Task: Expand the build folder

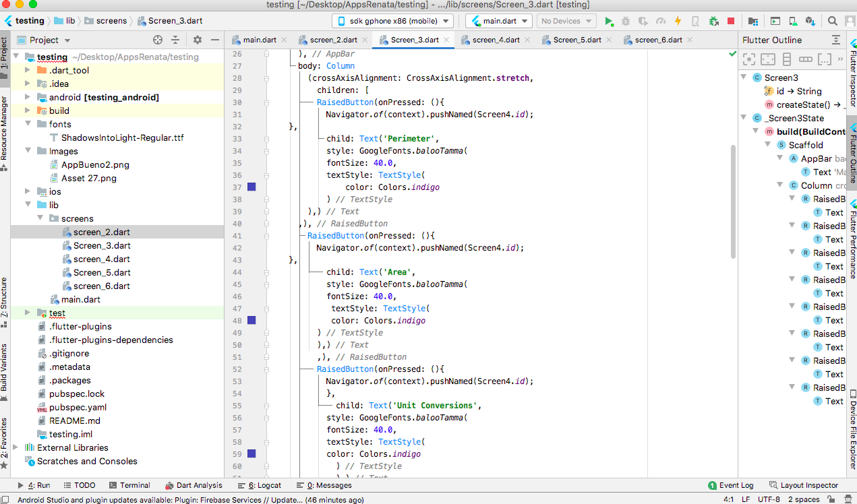Action: click(x=27, y=111)
